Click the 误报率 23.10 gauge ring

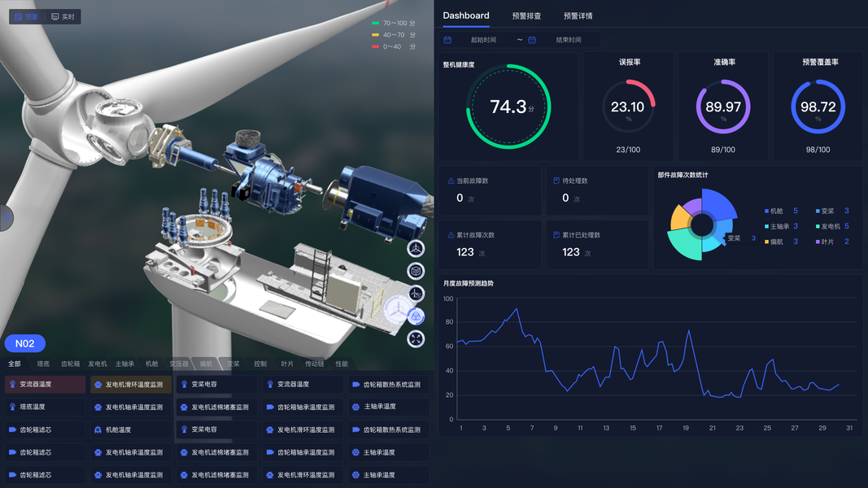(628, 107)
